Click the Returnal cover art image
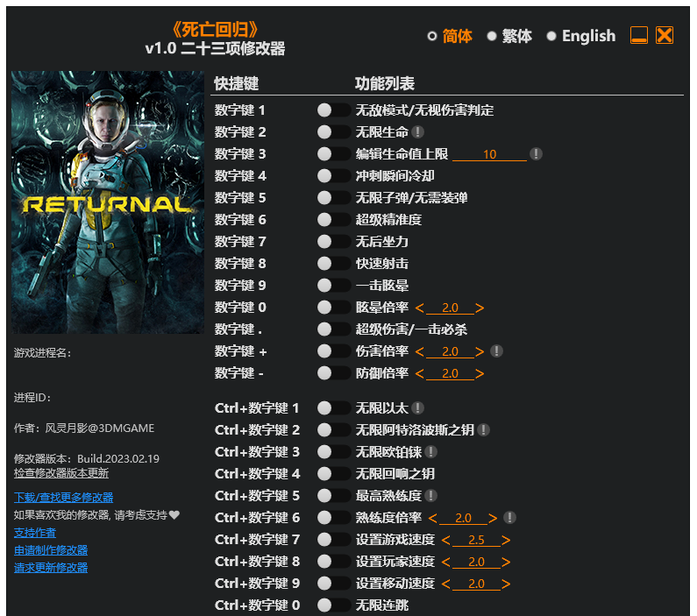 (108, 202)
